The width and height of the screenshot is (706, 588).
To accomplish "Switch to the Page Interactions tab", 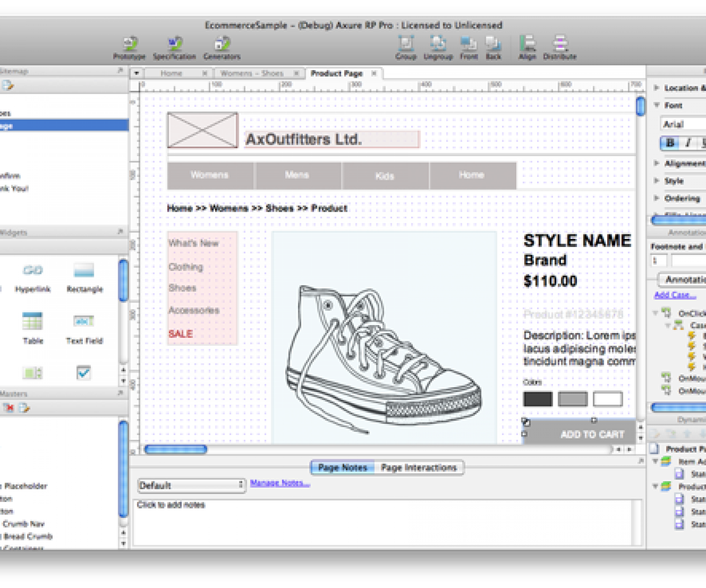I will click(x=418, y=468).
